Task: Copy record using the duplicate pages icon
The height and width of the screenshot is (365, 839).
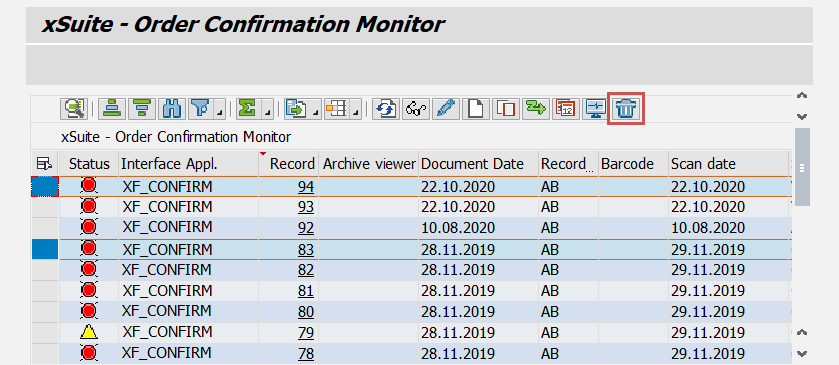Action: pos(506,109)
